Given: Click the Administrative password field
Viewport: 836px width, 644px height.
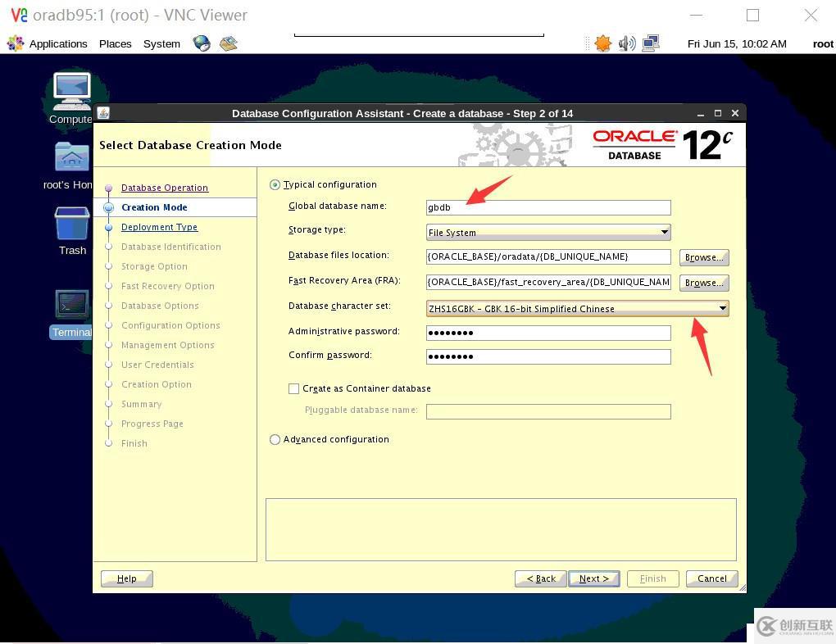Looking at the screenshot, I should (548, 333).
